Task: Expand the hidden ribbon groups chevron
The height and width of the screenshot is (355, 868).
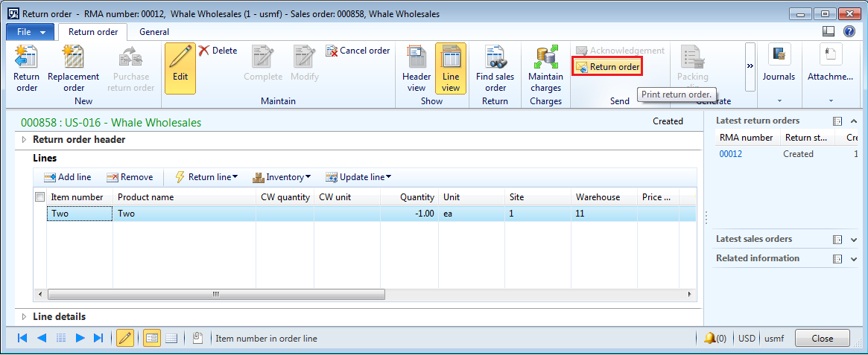Action: tap(750, 66)
